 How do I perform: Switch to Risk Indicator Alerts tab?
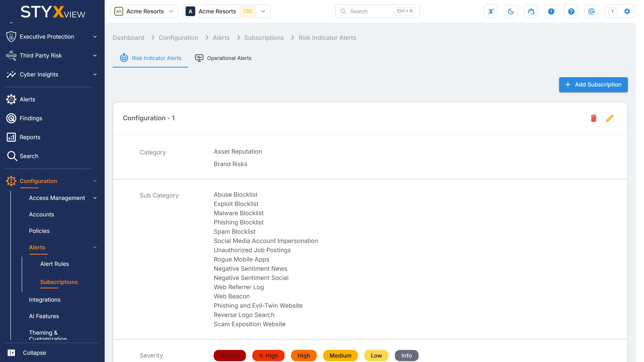point(150,58)
